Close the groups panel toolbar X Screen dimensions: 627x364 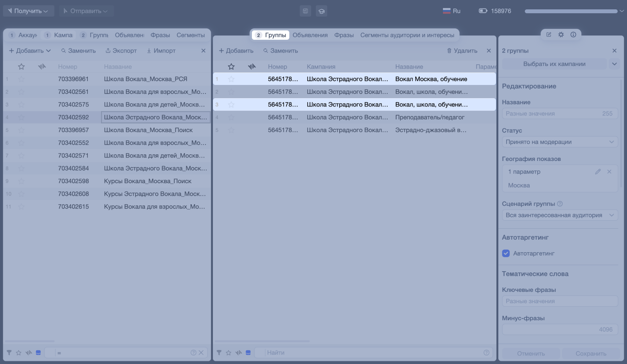tap(489, 51)
